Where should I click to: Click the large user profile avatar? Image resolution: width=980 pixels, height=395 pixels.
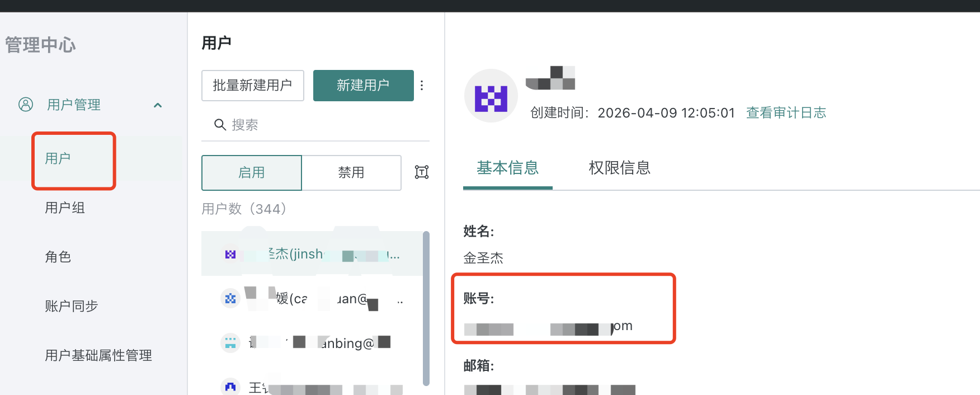click(x=491, y=96)
